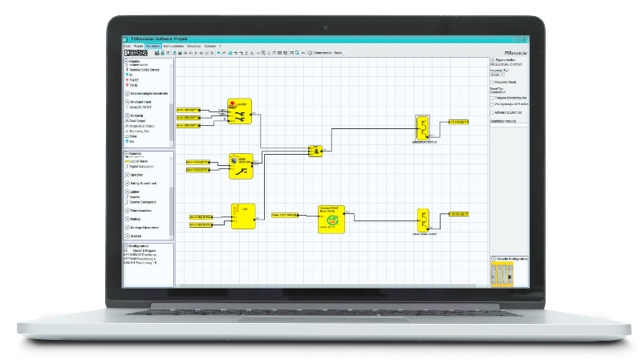Toggle the Aktivierung Error Out checkbox
Image resolution: width=642 pixels, height=364 pixels.
[x=492, y=112]
